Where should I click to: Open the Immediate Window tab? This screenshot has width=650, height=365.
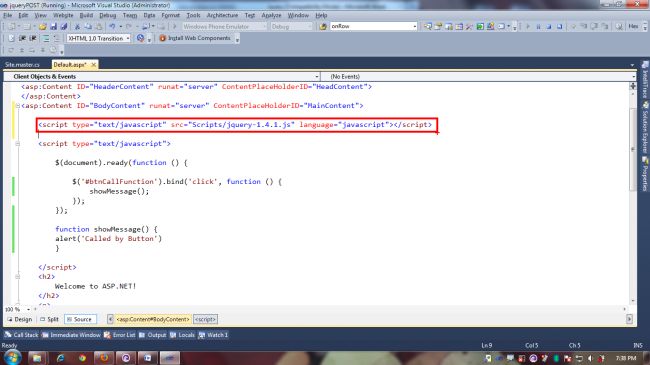point(71,335)
